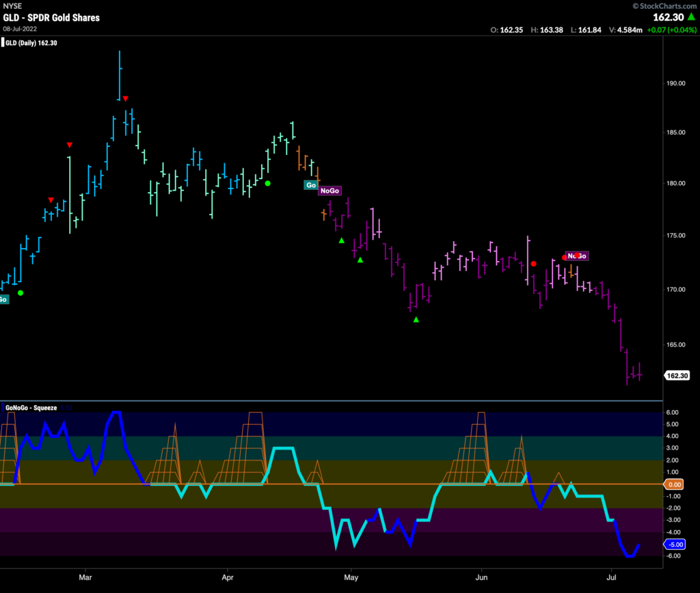Click the NYSE exchange label
This screenshot has width=700, height=593.
click(x=12, y=5)
